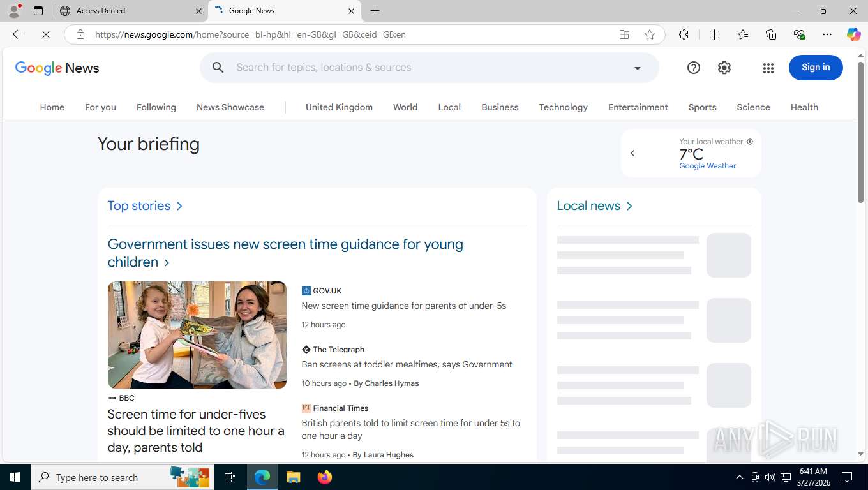Open full coverage chevron after headline
Screen dimensions: 868x490
(167, 262)
